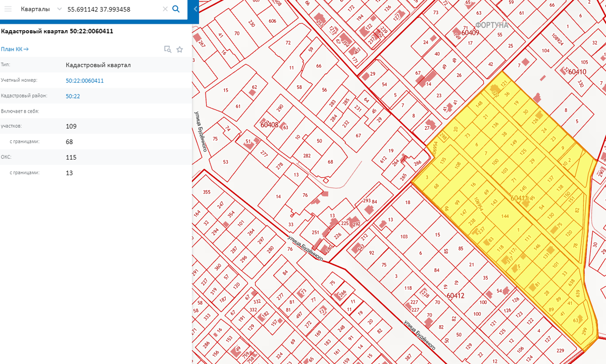Screen dimensions: 606x364
Task: Select parcel 229 on the map
Action: 560,351
